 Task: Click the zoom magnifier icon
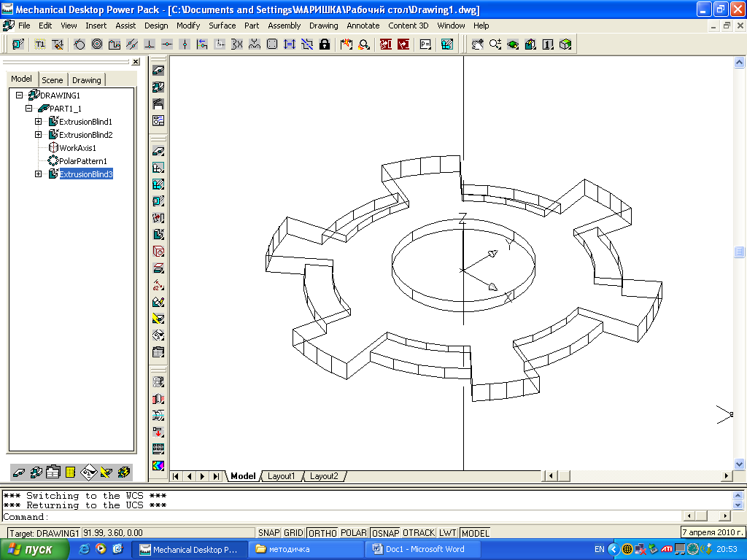point(495,44)
